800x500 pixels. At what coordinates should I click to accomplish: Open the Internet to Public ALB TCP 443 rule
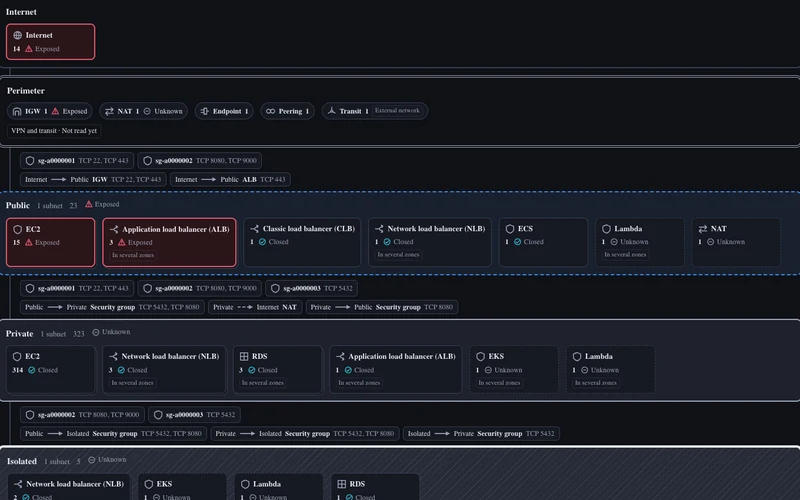(230, 180)
